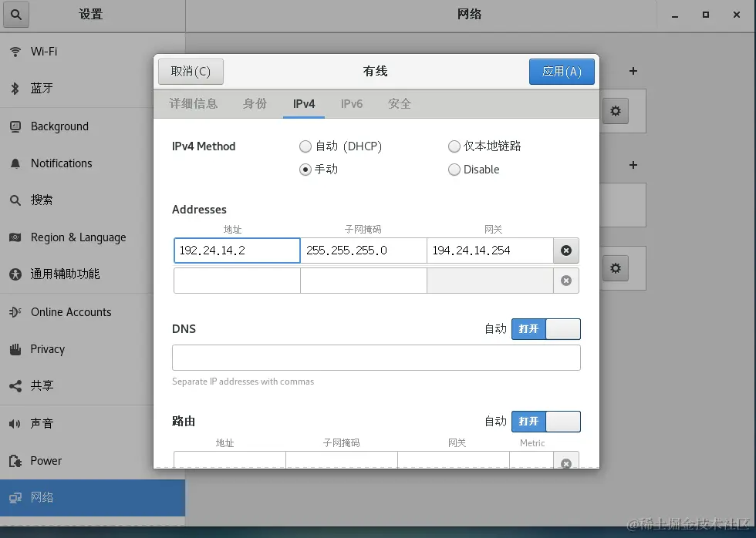The image size is (756, 538).
Task: Open the Power settings panel
Action: coord(93,461)
